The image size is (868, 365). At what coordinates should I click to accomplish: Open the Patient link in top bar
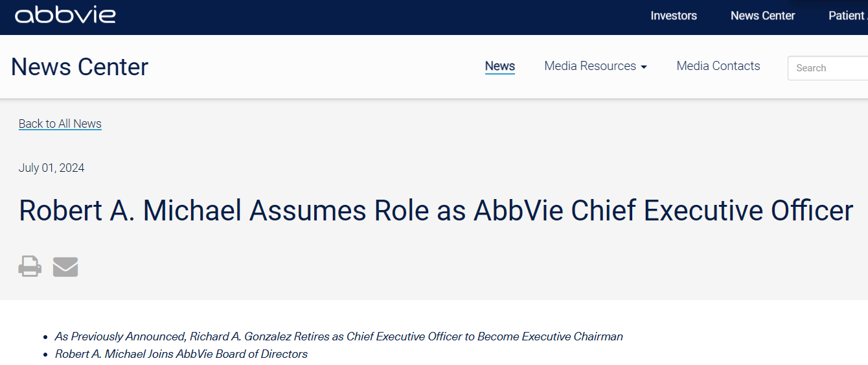point(847,16)
